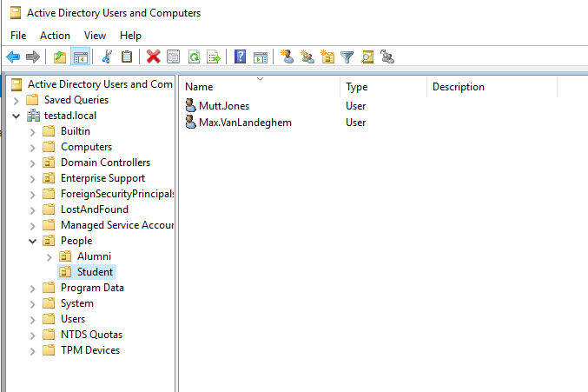The width and height of the screenshot is (588, 392).
Task: Click the Copy clipboard icon
Action: (x=127, y=57)
